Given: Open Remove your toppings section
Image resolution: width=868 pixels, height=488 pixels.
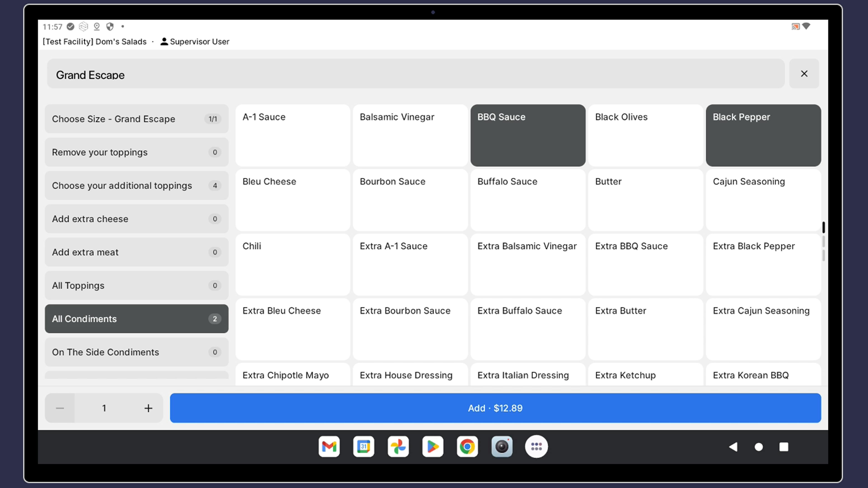Looking at the screenshot, I should (137, 152).
